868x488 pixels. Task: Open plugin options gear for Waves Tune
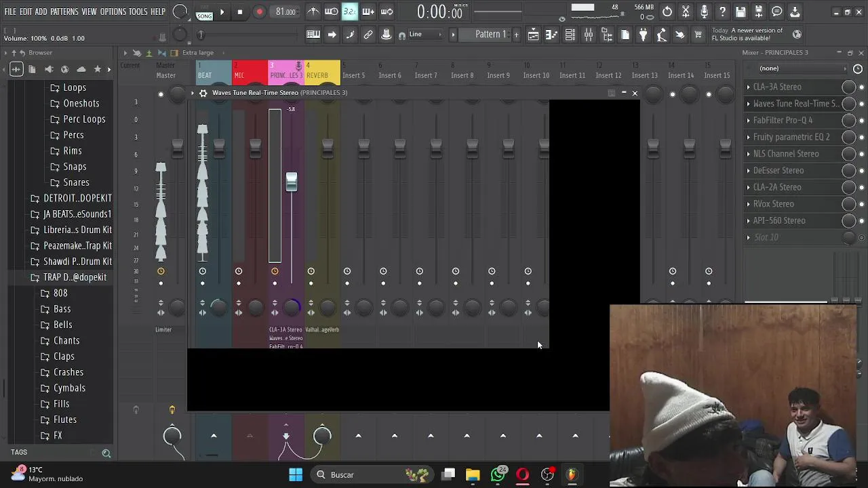click(x=203, y=93)
